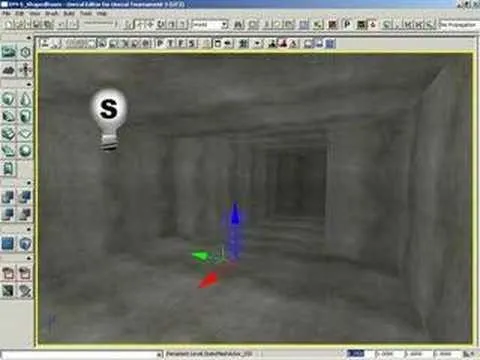Select the Sheet builder brush

[x=25, y=133]
